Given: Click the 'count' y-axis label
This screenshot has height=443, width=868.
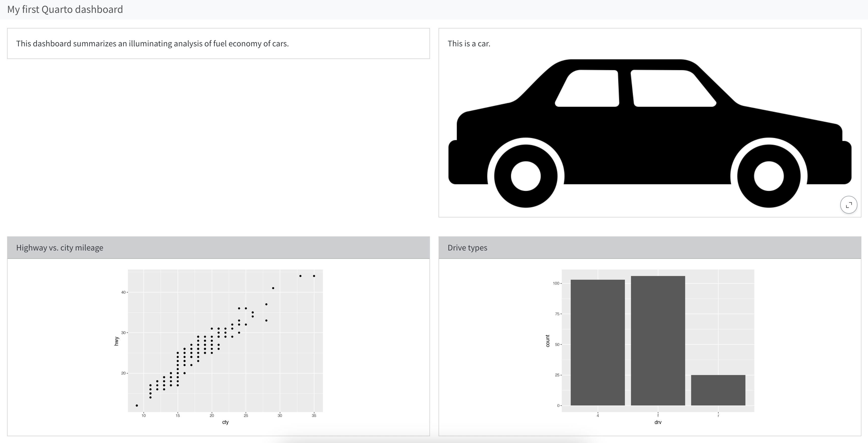Looking at the screenshot, I should point(547,341).
